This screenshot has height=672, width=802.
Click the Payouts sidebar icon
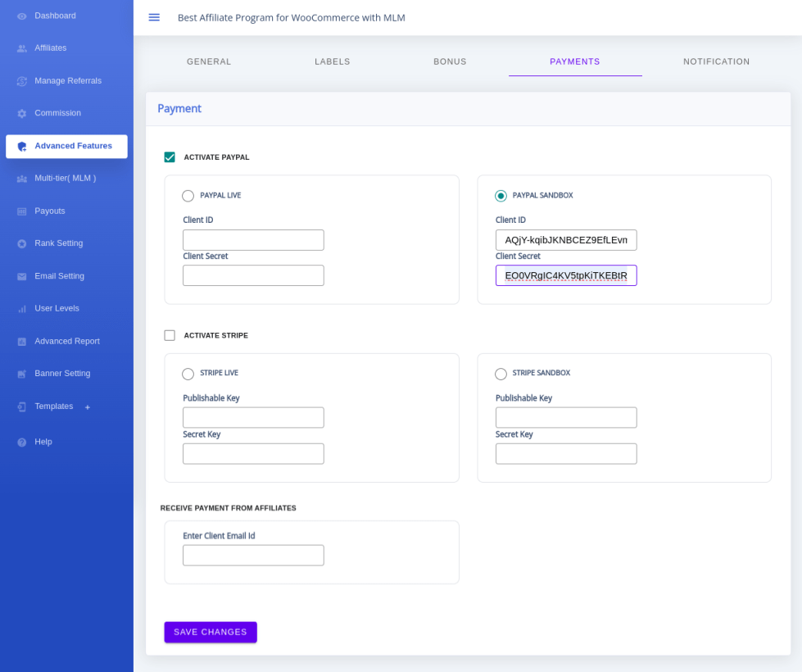coord(22,211)
